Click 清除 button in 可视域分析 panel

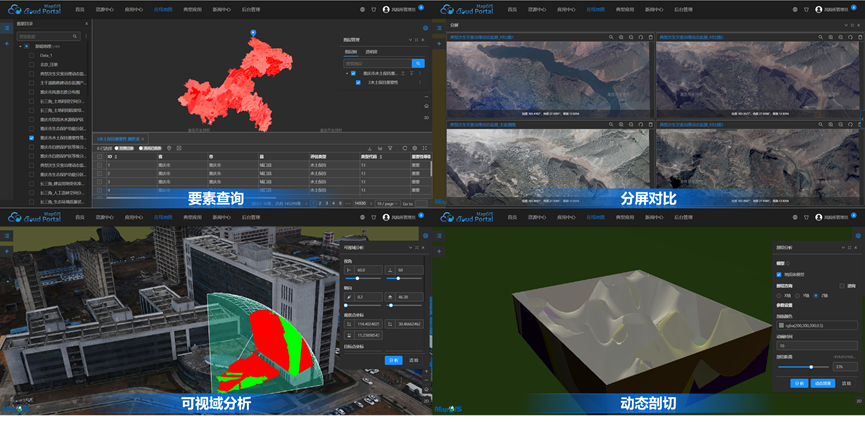413,360
